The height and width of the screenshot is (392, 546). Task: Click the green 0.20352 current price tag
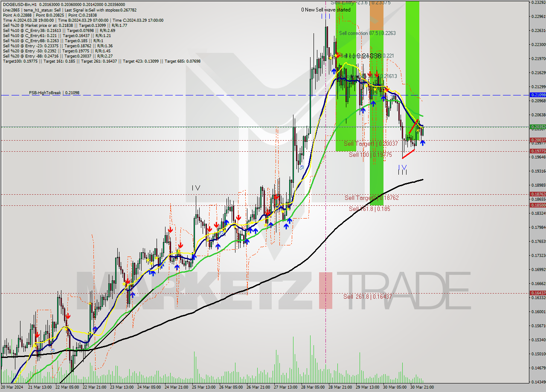pyautogui.click(x=537, y=127)
